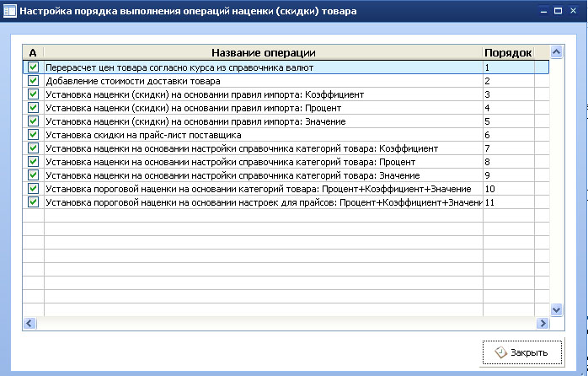Screen dimensions: 588x376
Task: Click order cell with value 1
Action: pyautogui.click(x=509, y=67)
